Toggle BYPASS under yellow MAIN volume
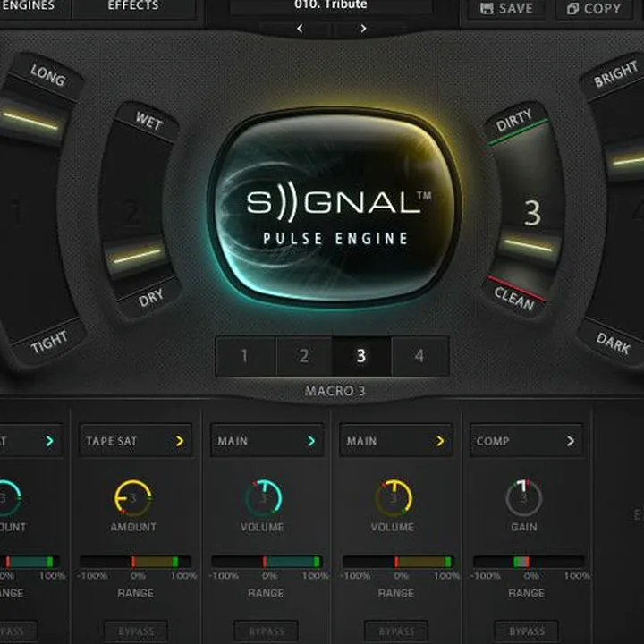Screen dimensions: 644x644 pos(396,631)
